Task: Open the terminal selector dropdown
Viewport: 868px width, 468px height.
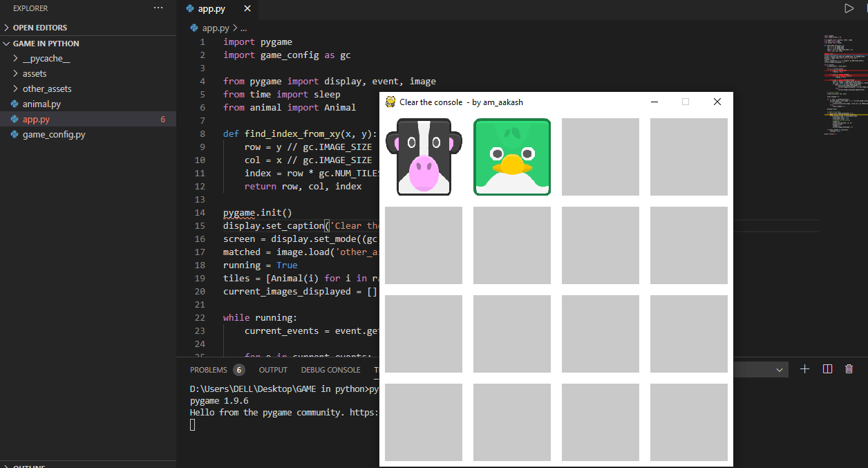Action: 780,370
